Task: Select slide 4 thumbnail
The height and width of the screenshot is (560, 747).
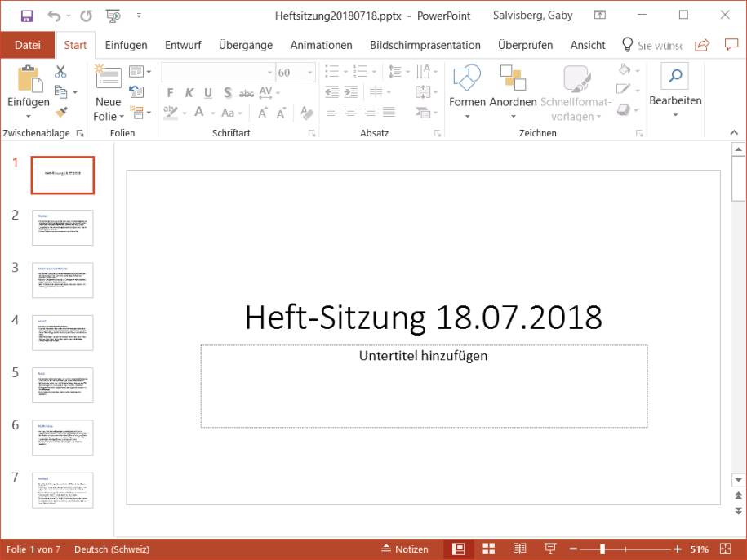Action: (x=62, y=333)
